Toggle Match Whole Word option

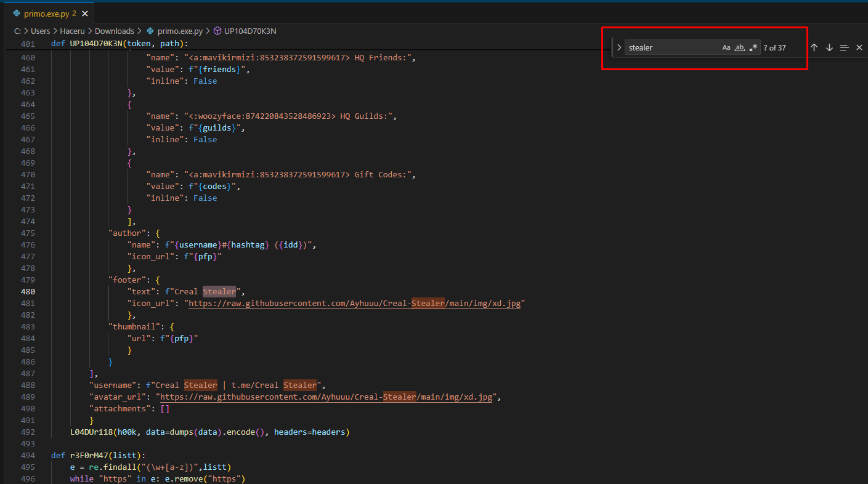click(740, 47)
